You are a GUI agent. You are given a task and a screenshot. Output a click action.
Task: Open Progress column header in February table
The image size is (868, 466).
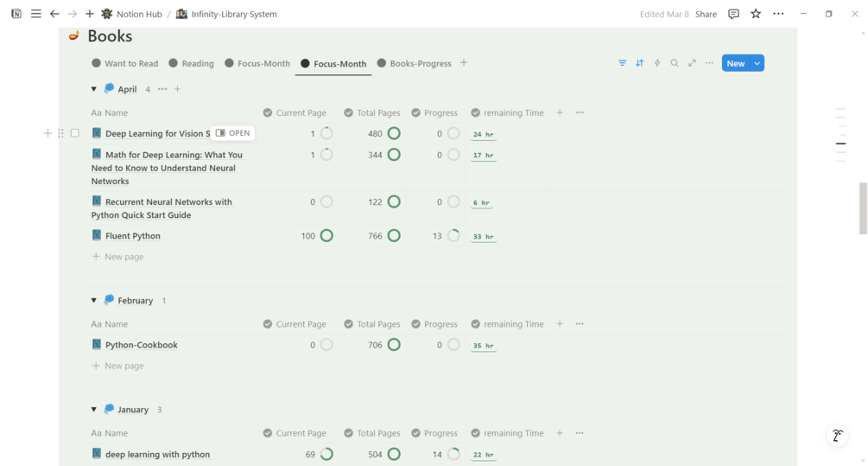coord(434,324)
